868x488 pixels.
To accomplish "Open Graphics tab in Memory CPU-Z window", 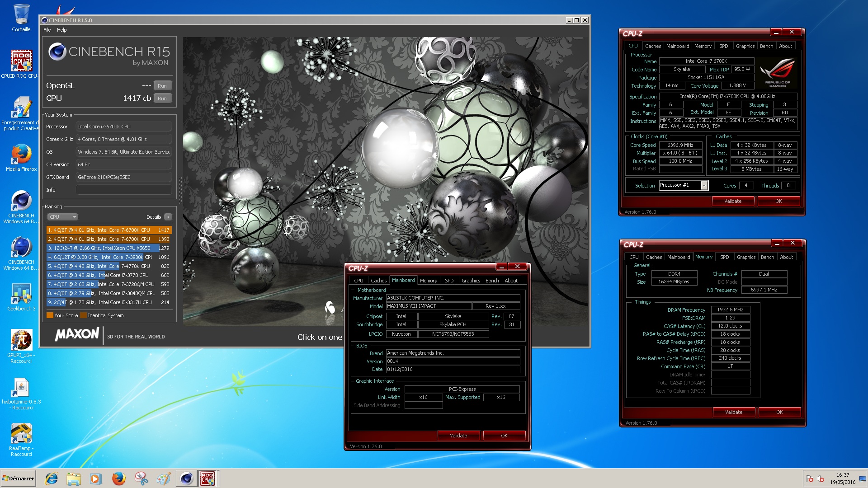I will click(x=746, y=257).
